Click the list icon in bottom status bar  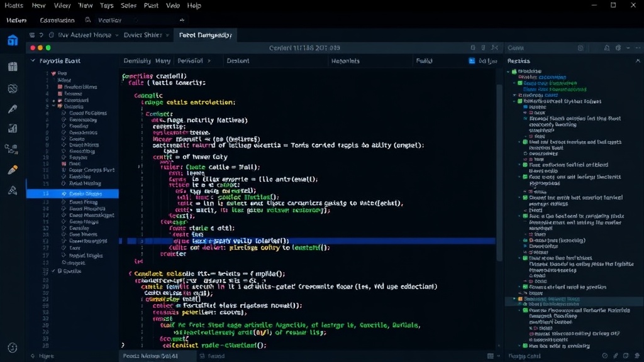pyautogui.click(x=491, y=356)
